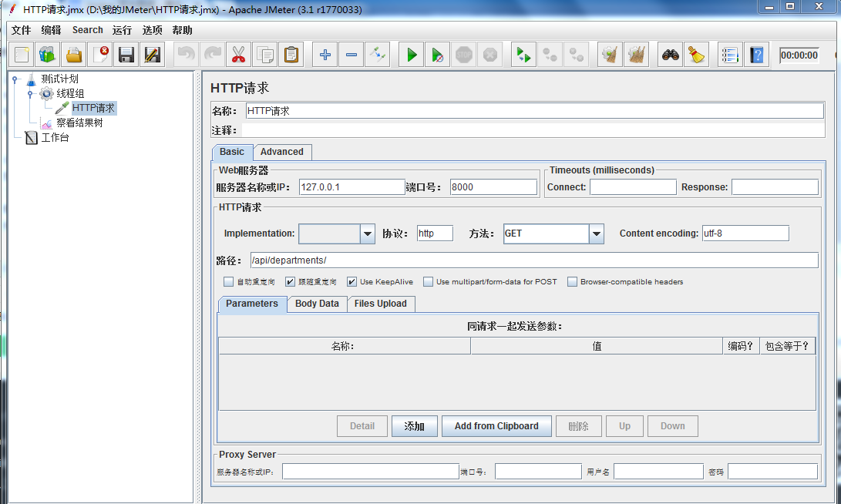Collapse the 线程组 tree node
Viewport: 841px width, 504px height.
pos(31,94)
